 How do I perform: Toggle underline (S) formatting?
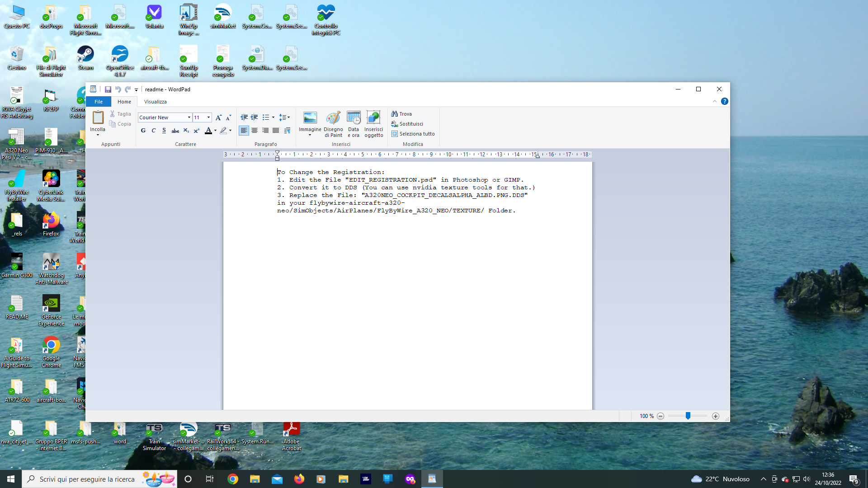pos(164,131)
